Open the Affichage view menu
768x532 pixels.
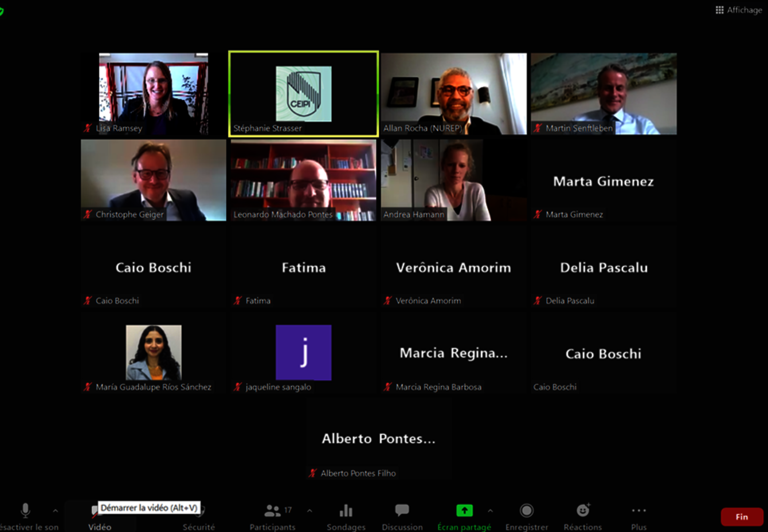pos(738,10)
